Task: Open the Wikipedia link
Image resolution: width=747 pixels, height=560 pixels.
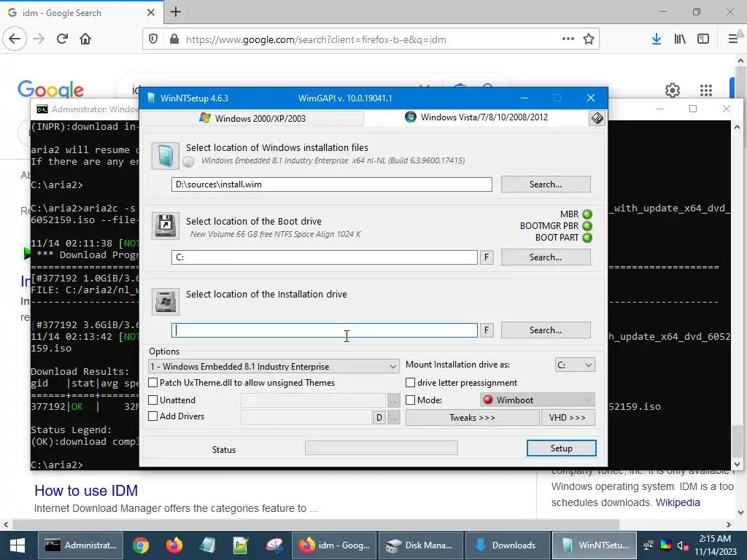Action: pos(678,502)
